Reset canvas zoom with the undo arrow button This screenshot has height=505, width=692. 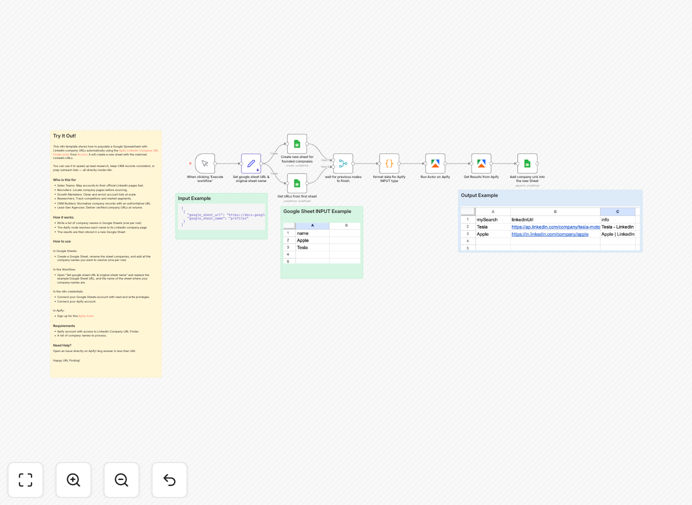pos(169,480)
